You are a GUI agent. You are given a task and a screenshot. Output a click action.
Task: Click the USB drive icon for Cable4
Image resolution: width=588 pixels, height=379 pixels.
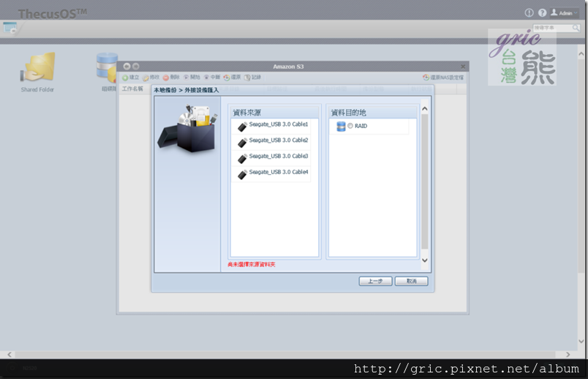tap(243, 174)
